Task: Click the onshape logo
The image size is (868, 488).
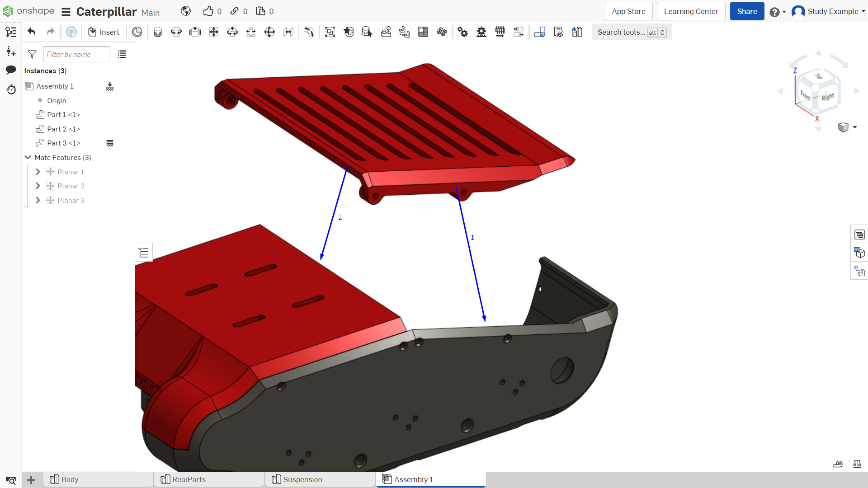Action: 28,11
